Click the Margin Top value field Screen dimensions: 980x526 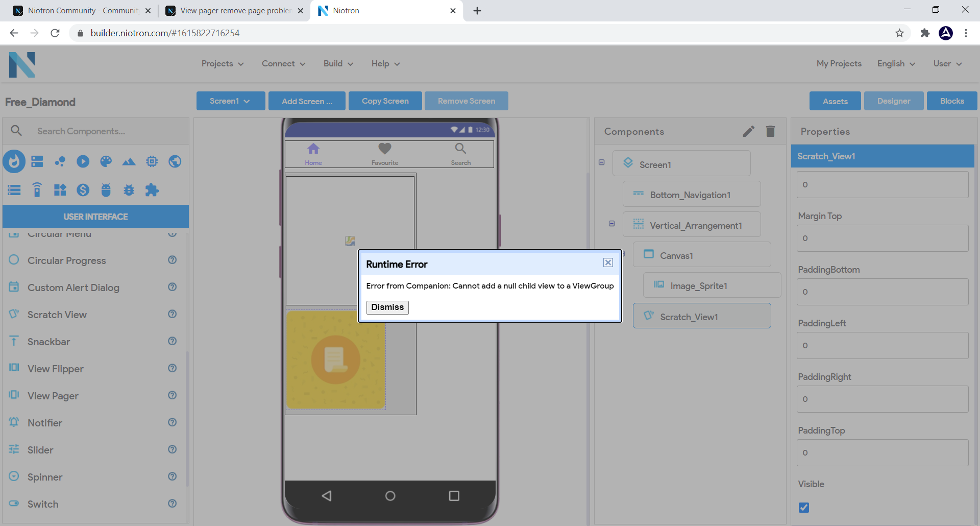point(883,238)
